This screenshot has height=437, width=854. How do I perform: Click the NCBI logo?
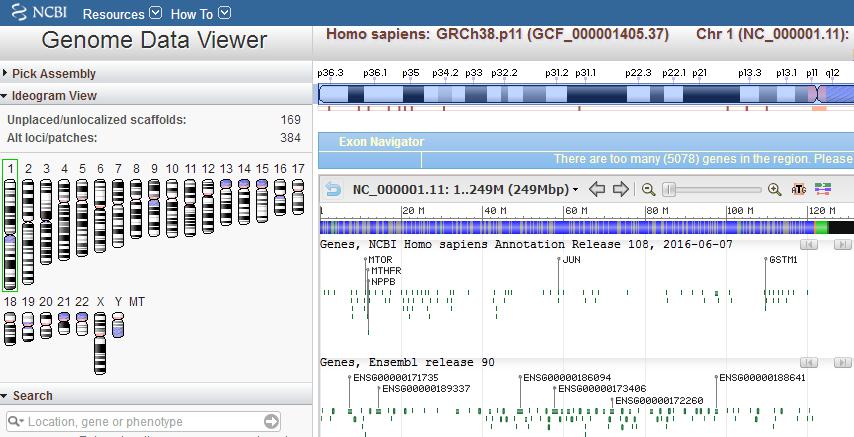[39, 12]
